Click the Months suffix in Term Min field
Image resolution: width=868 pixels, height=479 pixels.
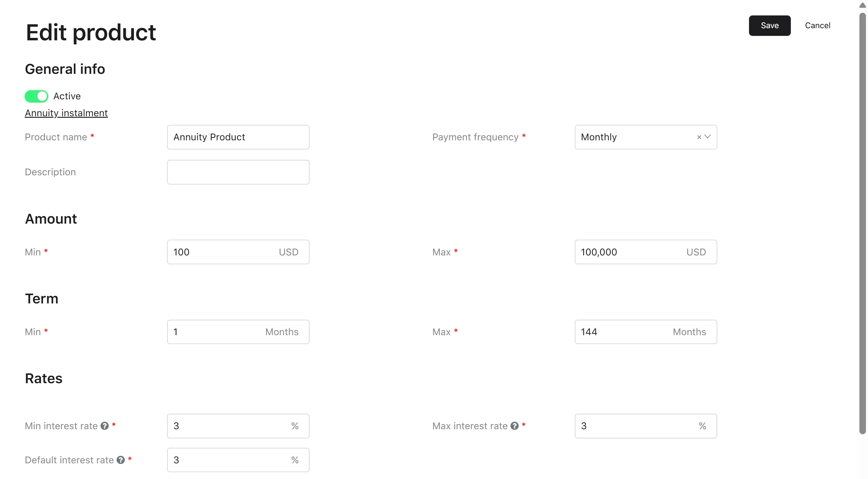pos(282,332)
